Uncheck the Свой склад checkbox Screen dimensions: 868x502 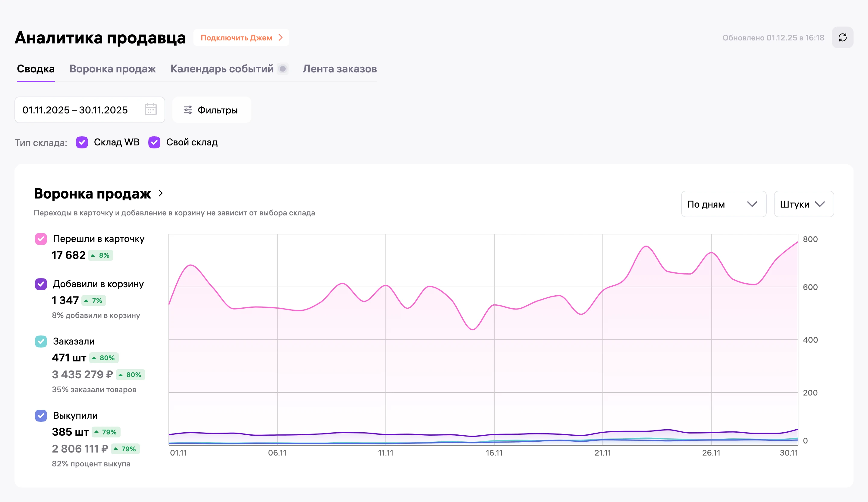coord(154,142)
